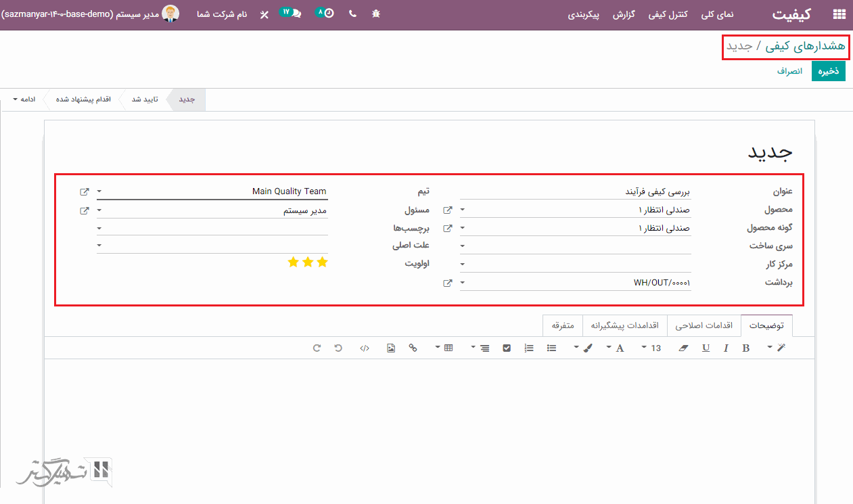
Task: Toggle italic text formatting
Action: pyautogui.click(x=726, y=348)
